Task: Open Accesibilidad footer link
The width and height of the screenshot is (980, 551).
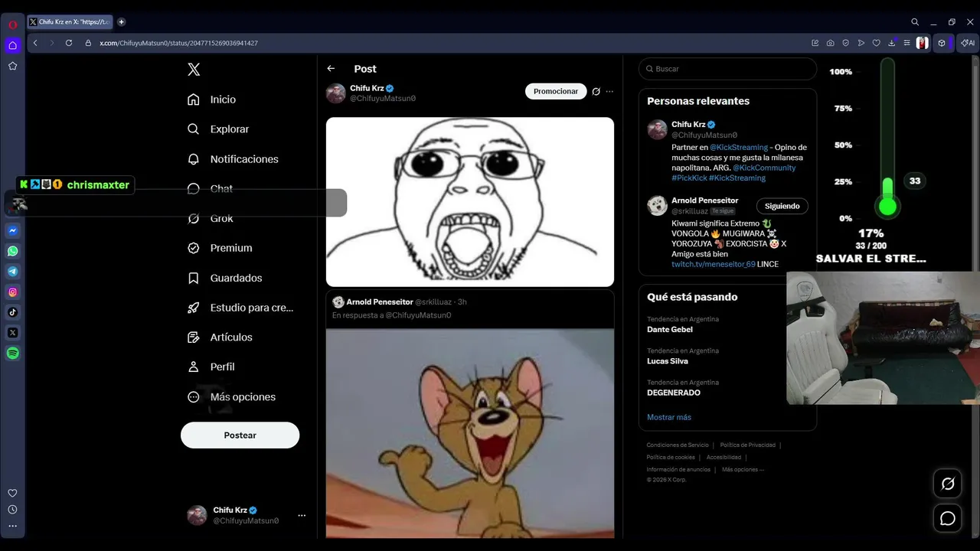Action: pos(724,458)
